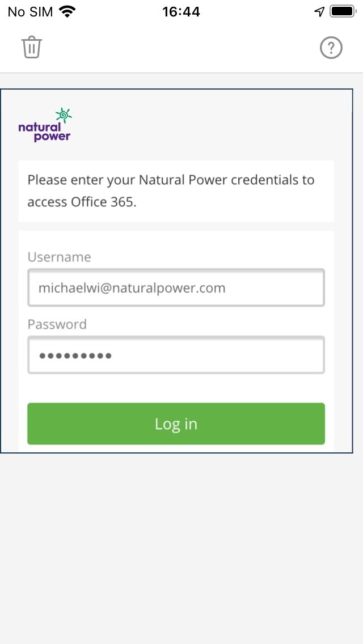The image size is (363, 644).
Task: Click the Password field label
Action: click(x=57, y=324)
